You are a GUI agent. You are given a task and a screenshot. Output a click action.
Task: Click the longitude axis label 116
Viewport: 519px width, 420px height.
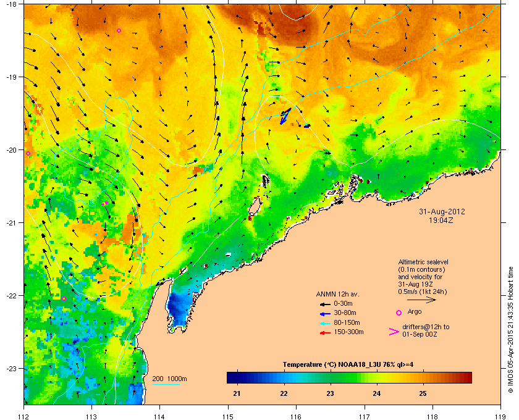click(296, 417)
